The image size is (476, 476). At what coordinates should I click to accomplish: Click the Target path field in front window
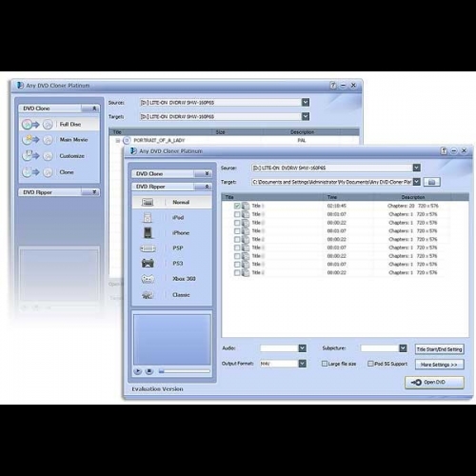pos(331,182)
